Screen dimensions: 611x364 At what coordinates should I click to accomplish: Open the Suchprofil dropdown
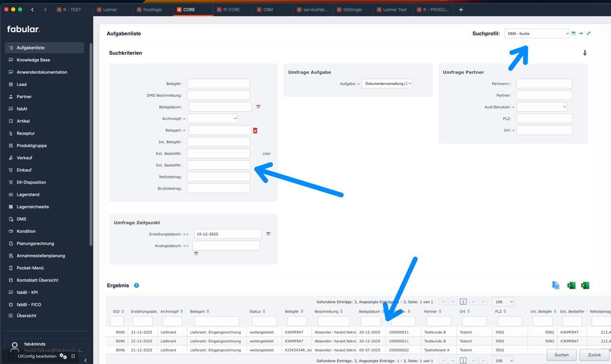(x=536, y=34)
